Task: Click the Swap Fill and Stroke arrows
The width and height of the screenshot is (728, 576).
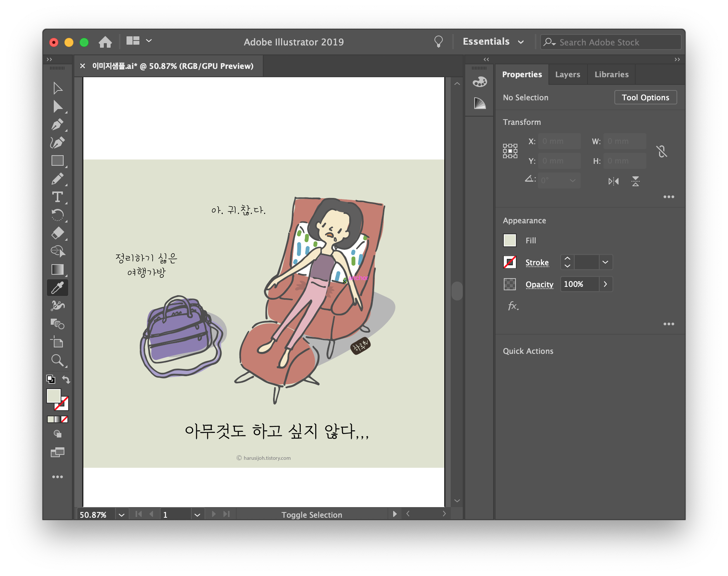Action: pos(66,379)
